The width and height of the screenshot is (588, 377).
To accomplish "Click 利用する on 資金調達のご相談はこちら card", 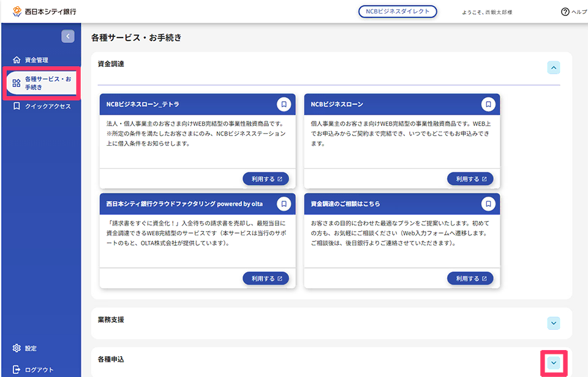I will [470, 278].
